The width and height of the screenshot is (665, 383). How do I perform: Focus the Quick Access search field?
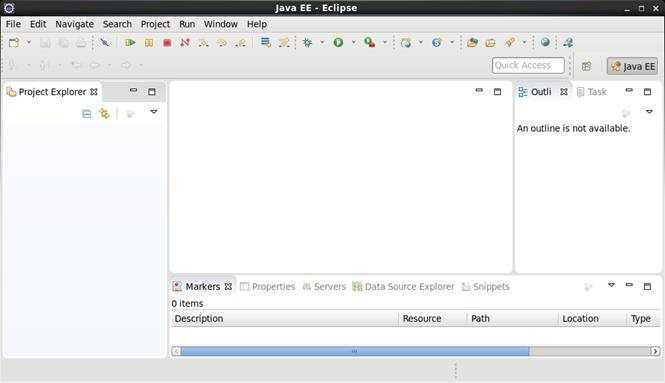[528, 65]
